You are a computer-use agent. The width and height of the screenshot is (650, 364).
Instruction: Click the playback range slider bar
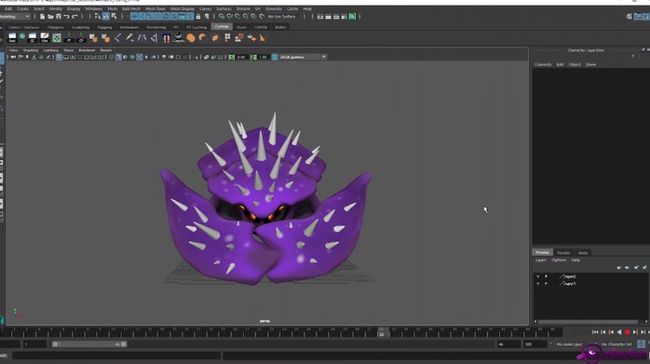(90, 344)
